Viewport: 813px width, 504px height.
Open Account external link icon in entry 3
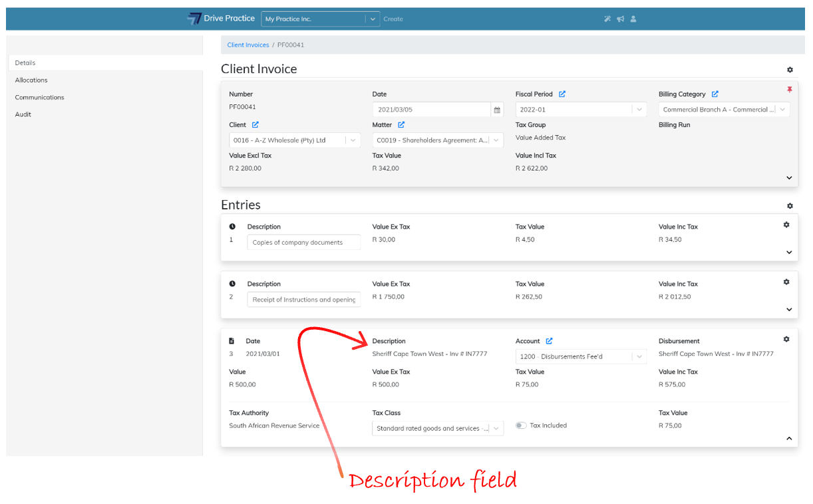(549, 341)
